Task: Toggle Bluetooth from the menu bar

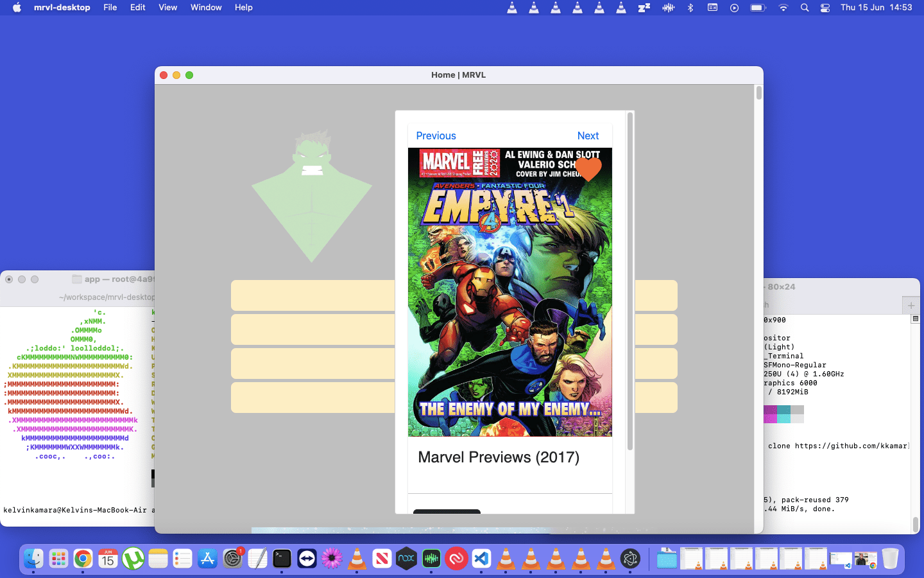Action: [690, 8]
